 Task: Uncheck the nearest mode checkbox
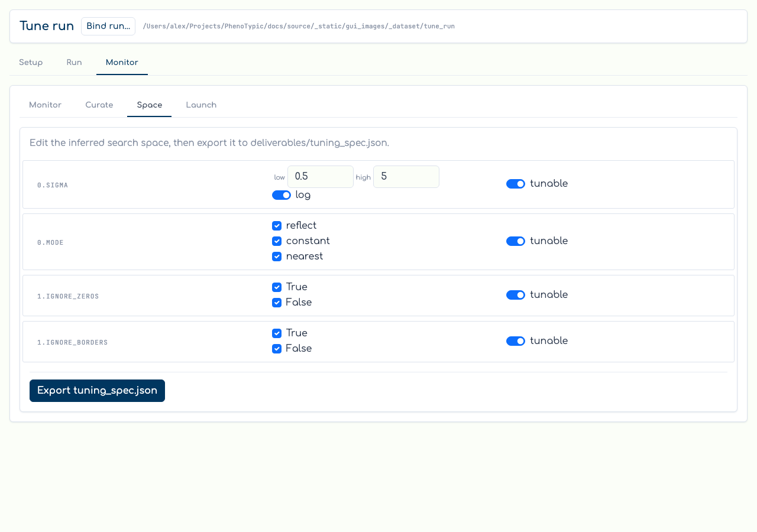(277, 257)
